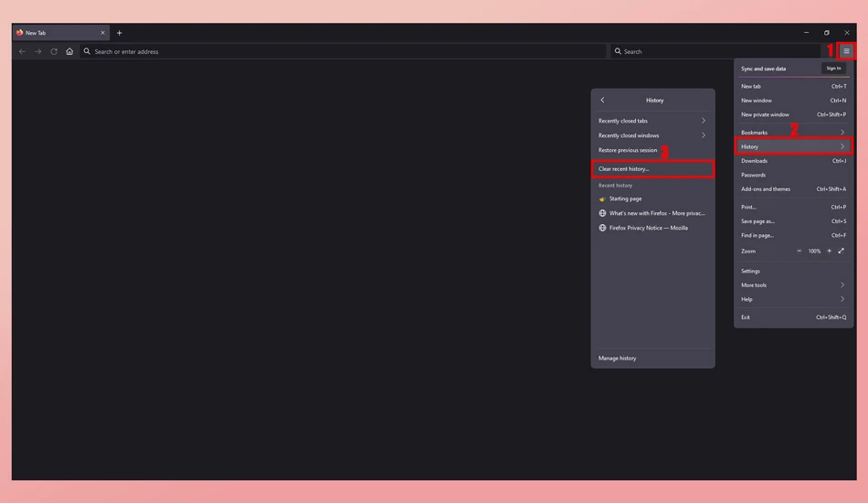Go back using the left arrow icon
The height and width of the screenshot is (503, 868).
(22, 51)
